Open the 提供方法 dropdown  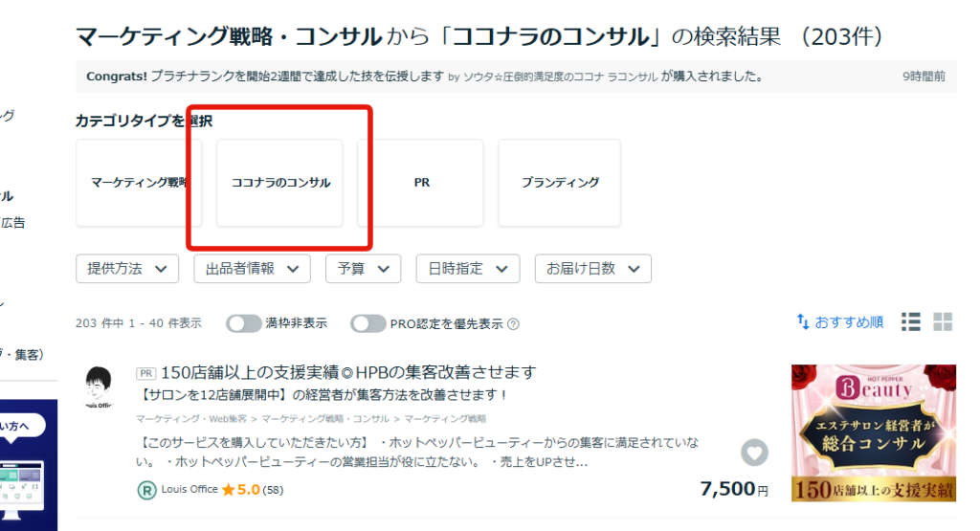(x=127, y=269)
